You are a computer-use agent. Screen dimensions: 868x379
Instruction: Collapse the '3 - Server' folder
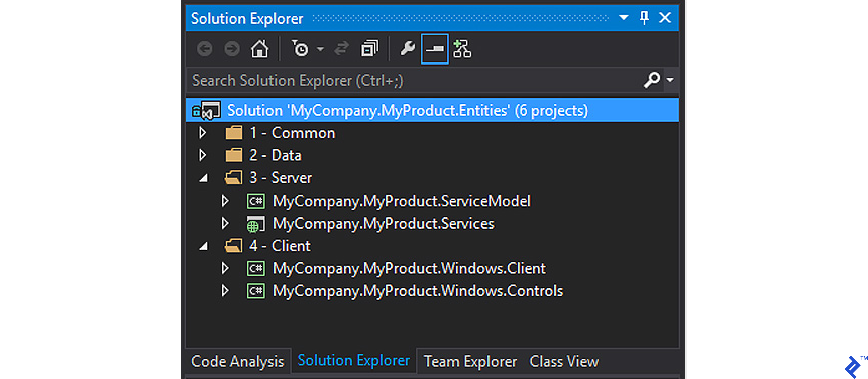click(203, 178)
